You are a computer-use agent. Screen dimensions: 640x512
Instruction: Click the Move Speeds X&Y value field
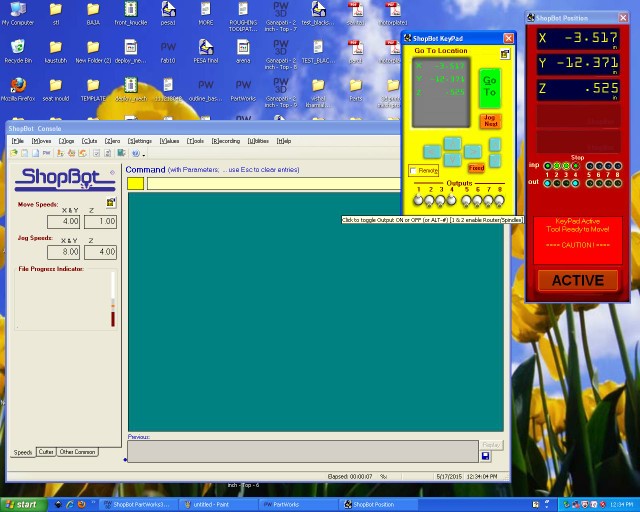click(64, 222)
